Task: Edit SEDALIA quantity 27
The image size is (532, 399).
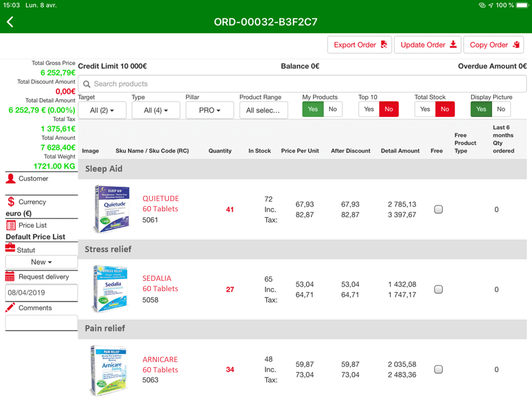Action: coord(230,290)
